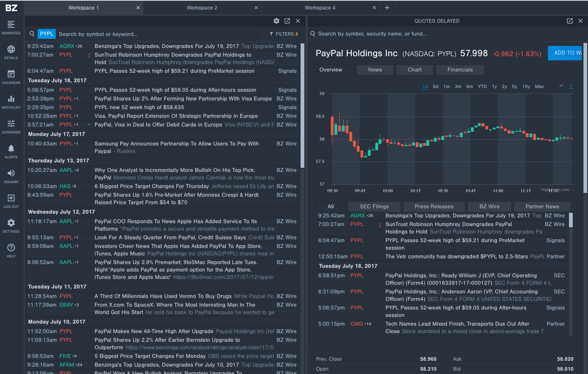The width and height of the screenshot is (588, 374).
Task: Open 'A Third Of Millennials' Venmo headline
Action: coord(163,296)
